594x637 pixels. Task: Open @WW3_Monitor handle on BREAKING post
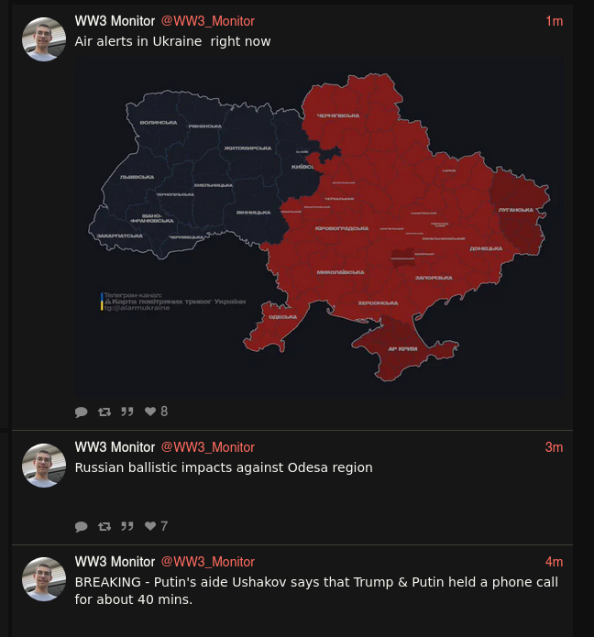coord(208,562)
